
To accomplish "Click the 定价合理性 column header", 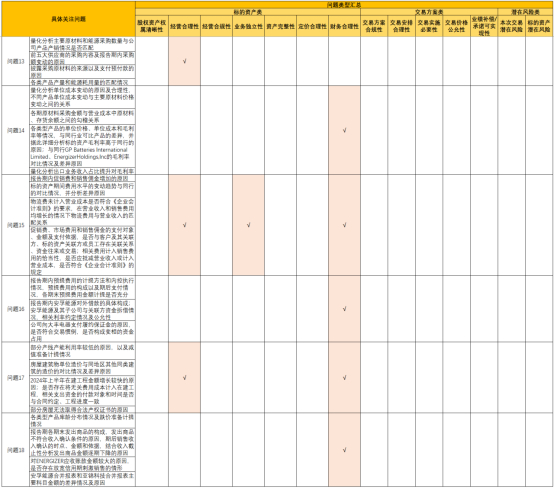I will (312, 26).
